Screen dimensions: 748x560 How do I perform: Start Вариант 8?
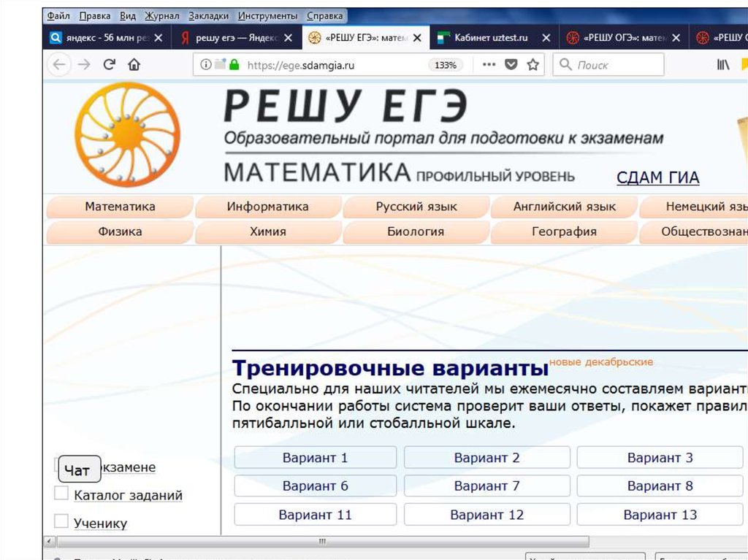coord(660,486)
